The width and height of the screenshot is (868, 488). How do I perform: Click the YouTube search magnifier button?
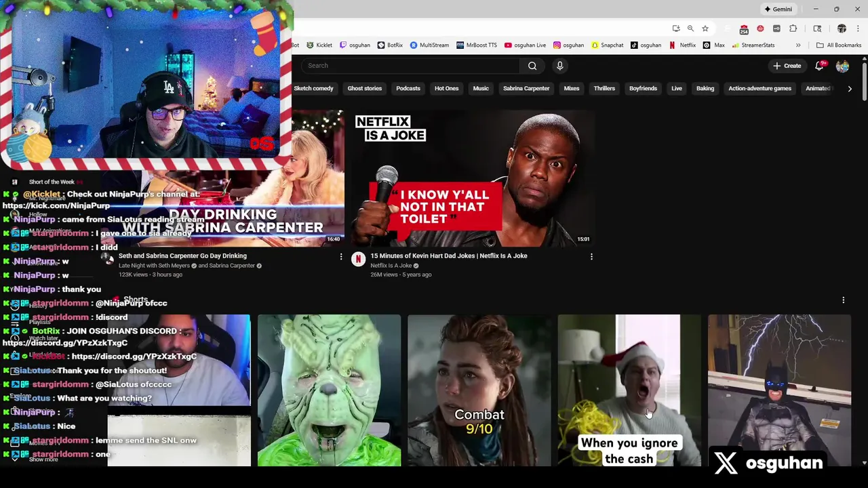pyautogui.click(x=532, y=66)
